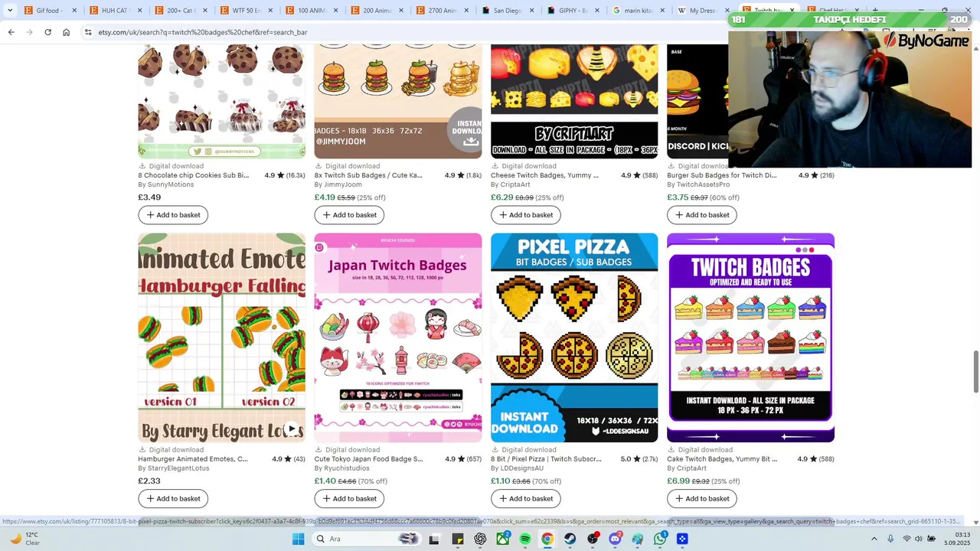The image size is (980, 551).
Task: Open WhatsApp from the taskbar
Action: coord(660,539)
